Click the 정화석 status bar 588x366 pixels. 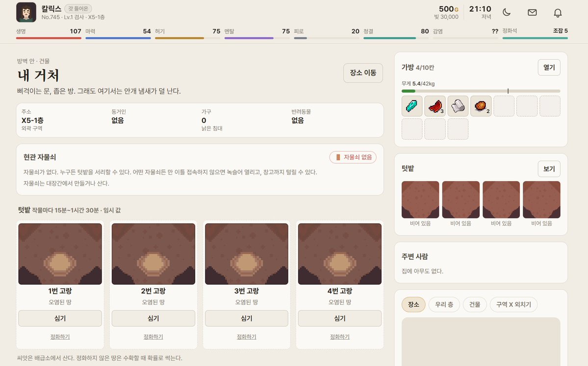point(535,38)
